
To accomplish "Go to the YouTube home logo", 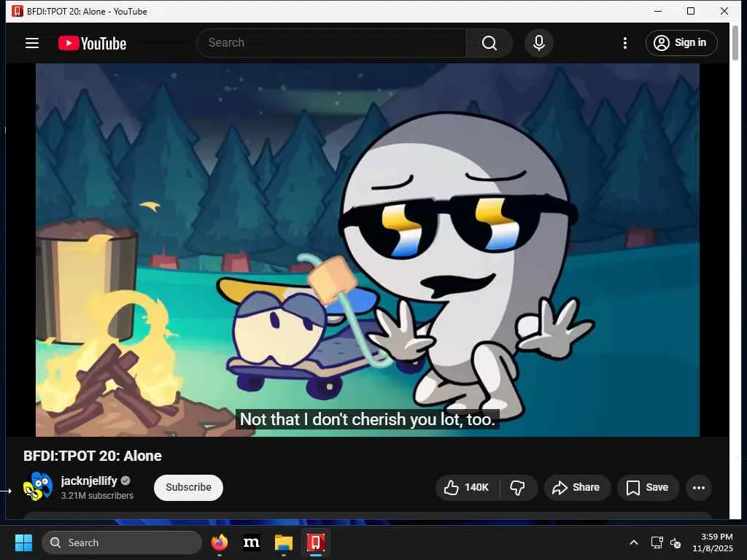I will tap(93, 43).
